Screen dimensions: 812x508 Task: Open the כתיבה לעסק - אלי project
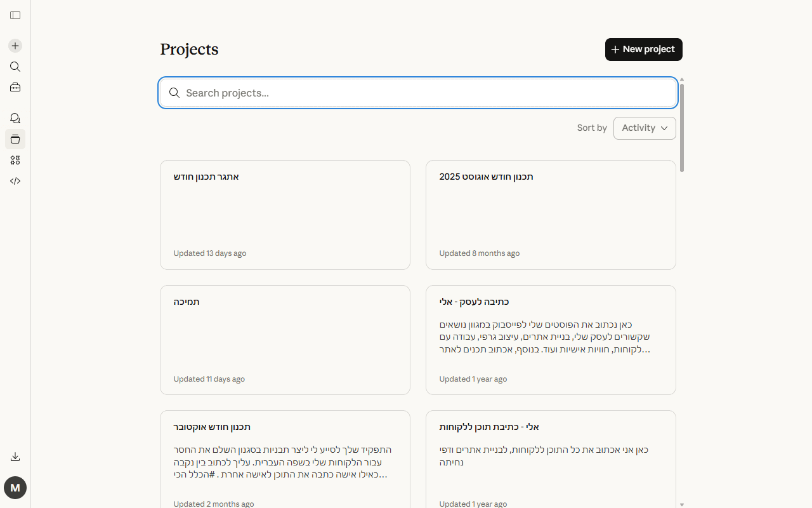click(x=551, y=340)
